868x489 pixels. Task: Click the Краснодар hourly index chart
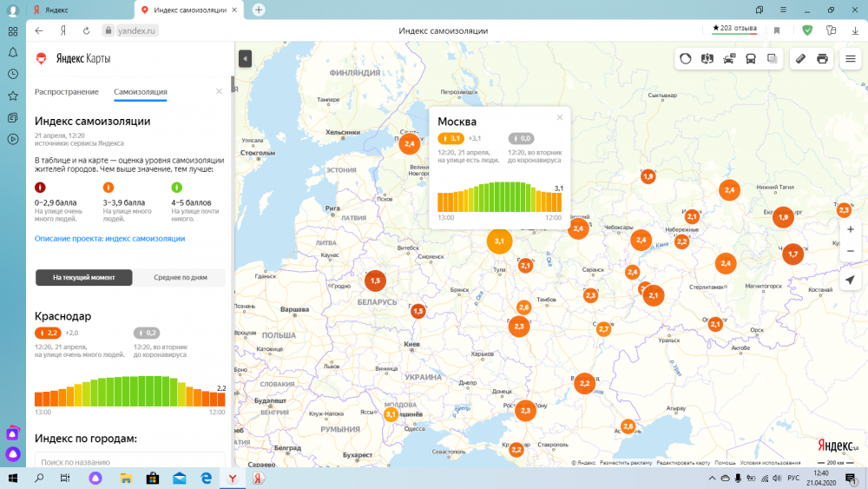tap(130, 391)
